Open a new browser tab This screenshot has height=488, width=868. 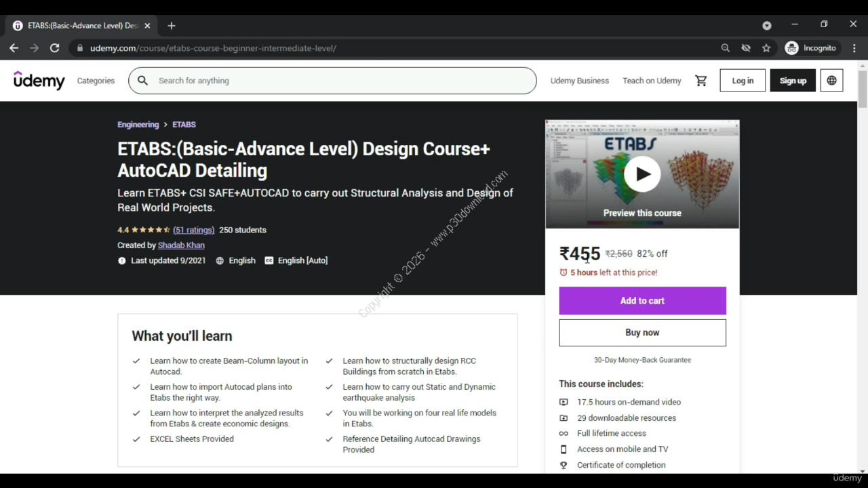click(x=172, y=26)
